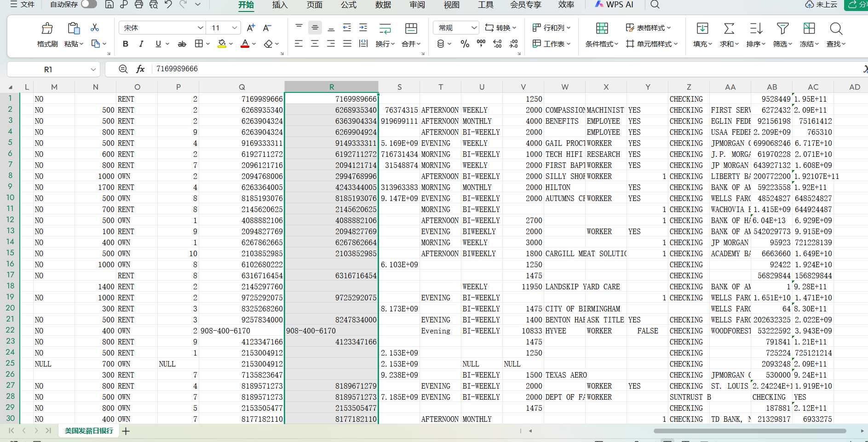Switch to the Insert (插入) tab

[x=280, y=5]
